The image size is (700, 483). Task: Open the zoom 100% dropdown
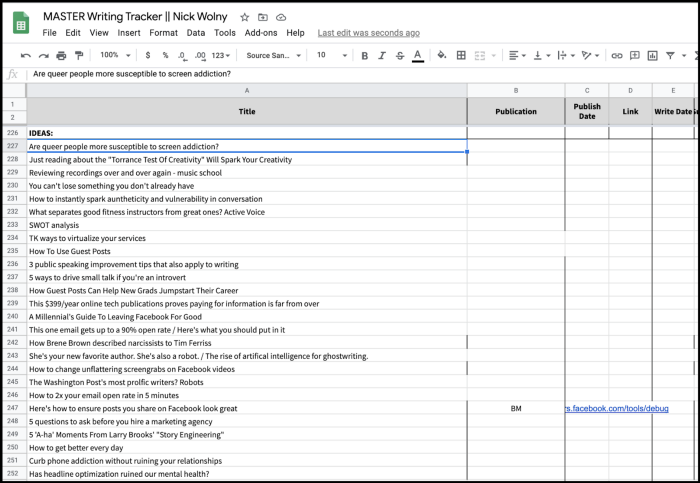pyautogui.click(x=113, y=56)
